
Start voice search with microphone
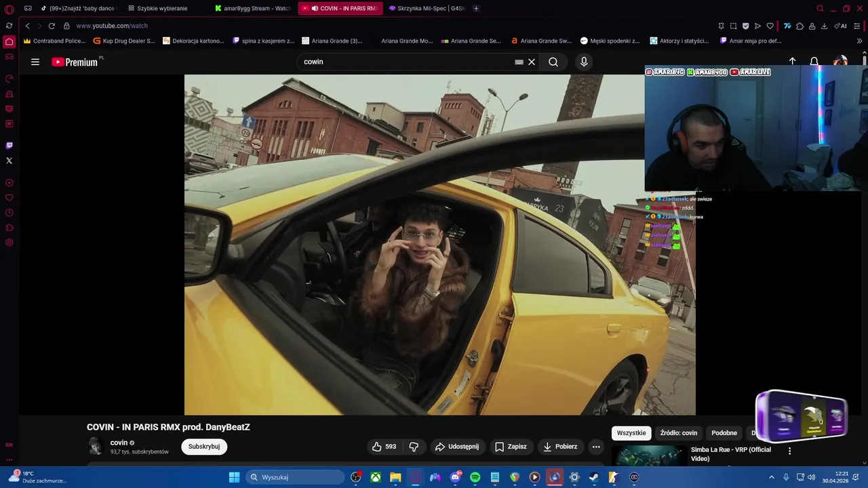tap(584, 62)
